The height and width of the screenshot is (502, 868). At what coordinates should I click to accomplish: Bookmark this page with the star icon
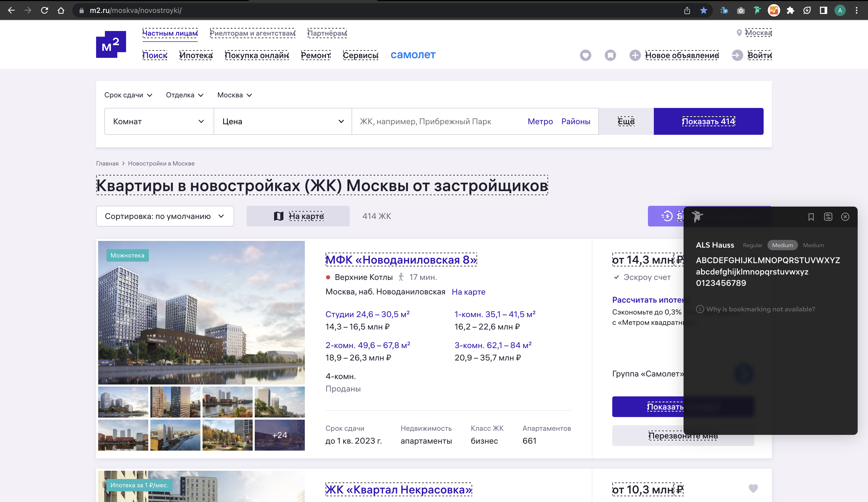[703, 10]
